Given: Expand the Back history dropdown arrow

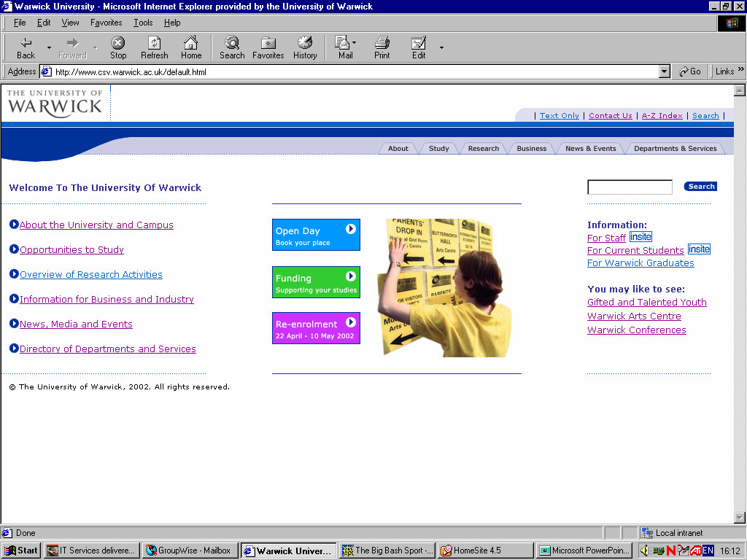Looking at the screenshot, I should click(x=50, y=48).
